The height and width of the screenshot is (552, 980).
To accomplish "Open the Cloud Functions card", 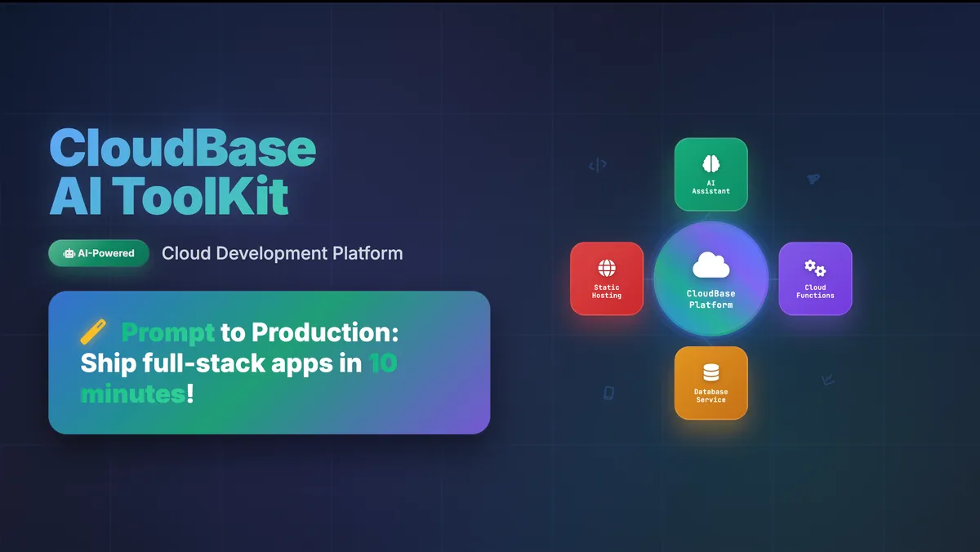I will (814, 278).
